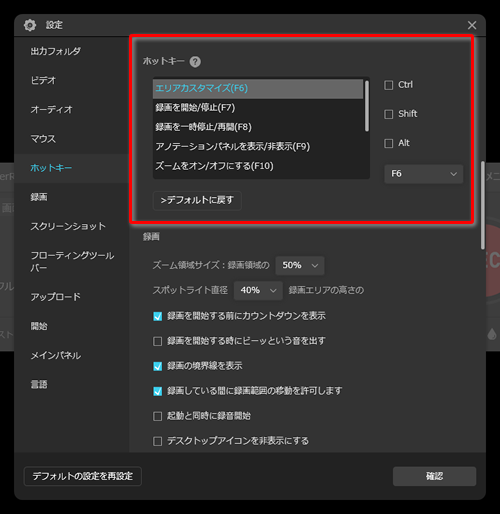Open the 50% zoom area size dropdown
The height and width of the screenshot is (514, 500).
[x=300, y=265]
